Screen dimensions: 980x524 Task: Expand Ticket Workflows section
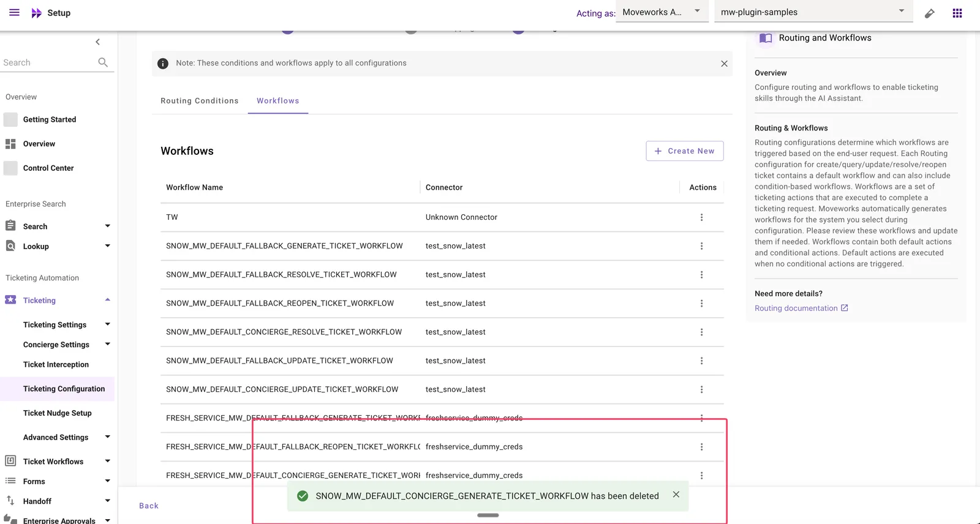(x=108, y=461)
